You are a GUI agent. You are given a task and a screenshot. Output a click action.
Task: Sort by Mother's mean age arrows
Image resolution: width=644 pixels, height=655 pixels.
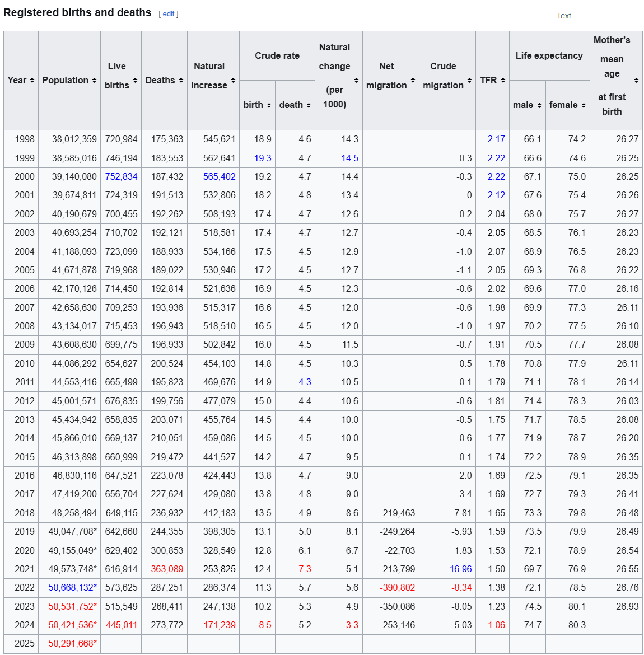click(x=636, y=80)
